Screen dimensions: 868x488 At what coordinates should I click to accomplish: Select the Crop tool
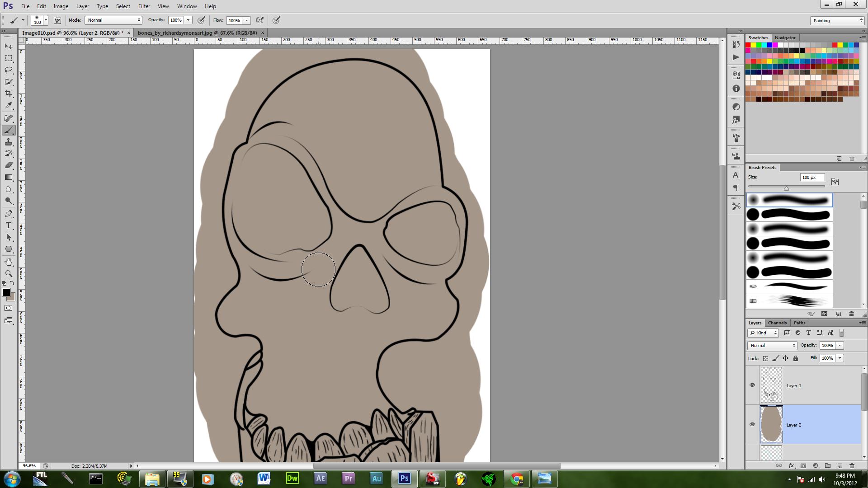click(x=9, y=94)
